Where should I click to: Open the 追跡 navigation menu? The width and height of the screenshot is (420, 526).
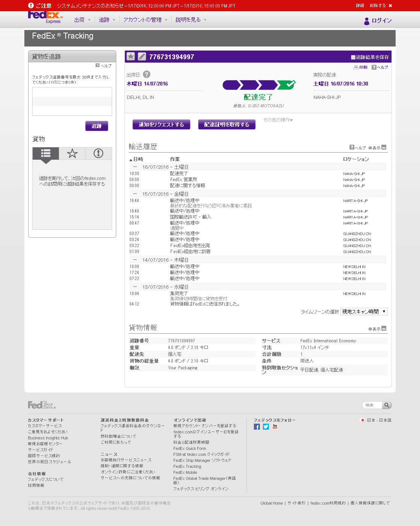coord(107,20)
